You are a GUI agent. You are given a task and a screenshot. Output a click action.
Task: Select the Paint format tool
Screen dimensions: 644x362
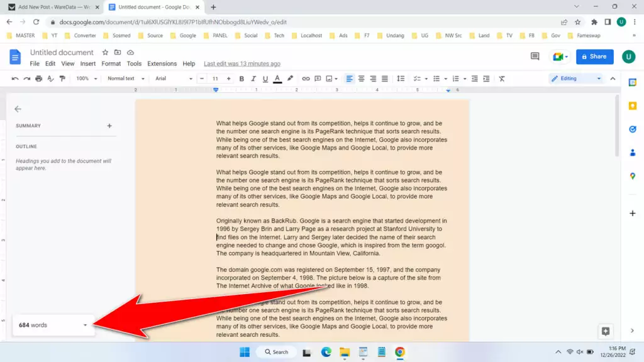[x=62, y=79]
